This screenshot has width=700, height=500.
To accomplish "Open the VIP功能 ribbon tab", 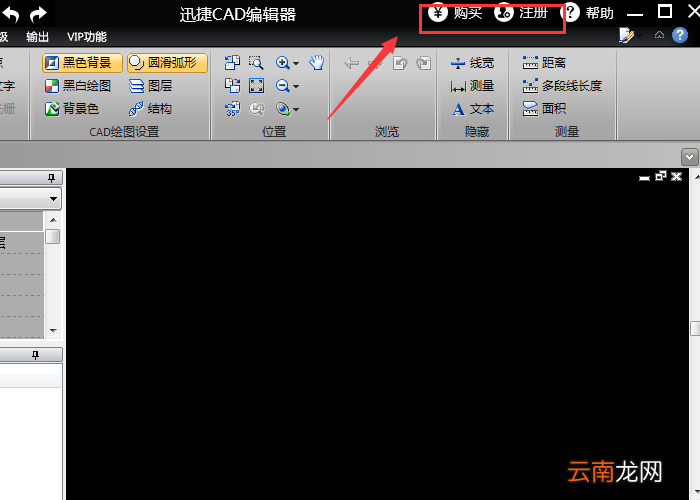I will coord(87,37).
